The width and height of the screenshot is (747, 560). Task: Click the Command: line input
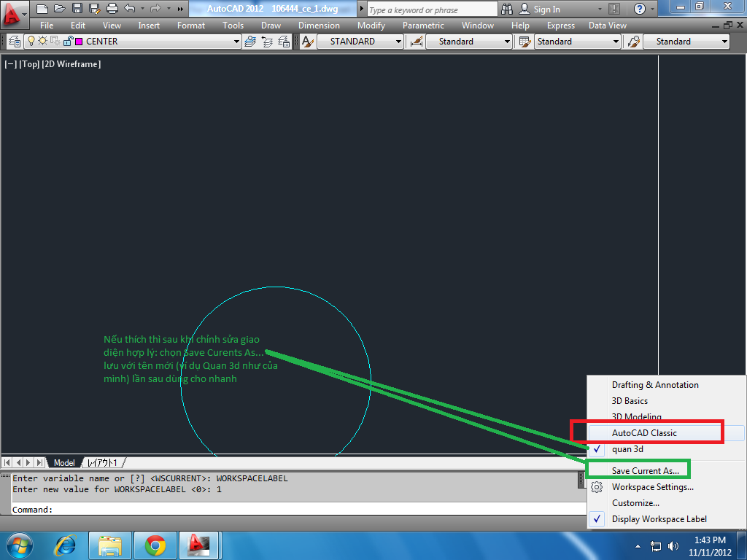click(x=298, y=510)
